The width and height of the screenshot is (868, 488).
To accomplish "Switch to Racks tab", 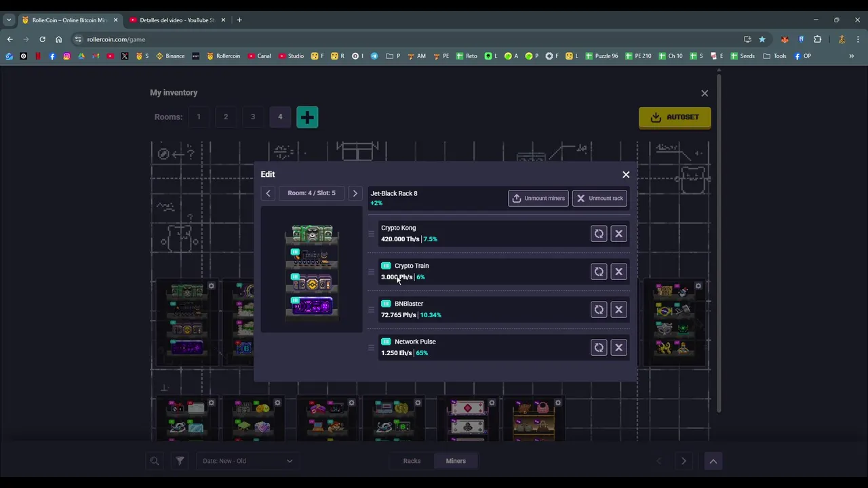I will (x=412, y=461).
